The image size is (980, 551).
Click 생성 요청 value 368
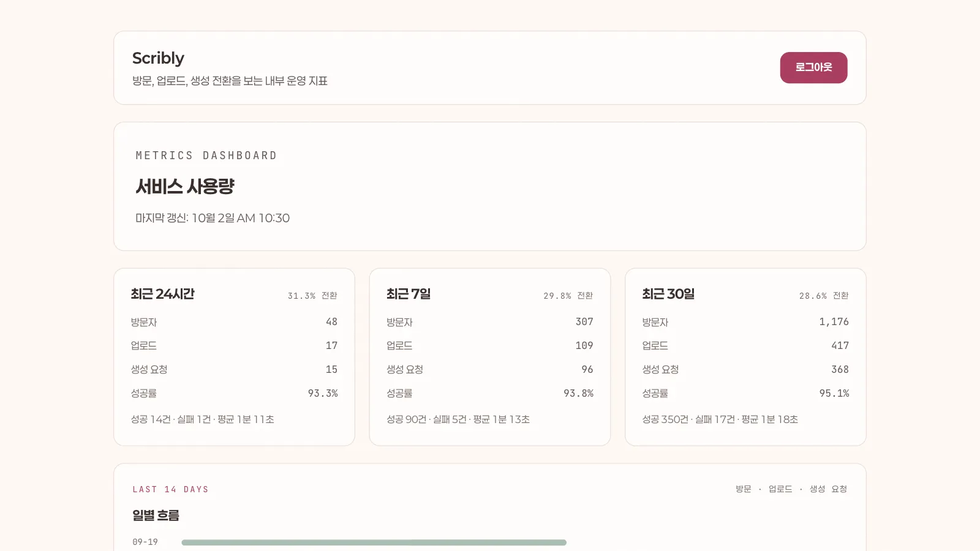coord(840,369)
